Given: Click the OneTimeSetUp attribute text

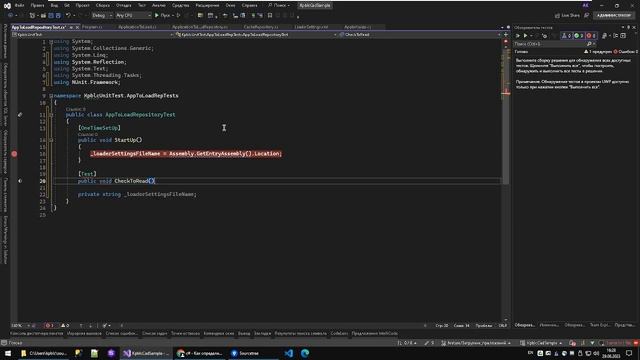Looking at the screenshot, I should [x=99, y=128].
